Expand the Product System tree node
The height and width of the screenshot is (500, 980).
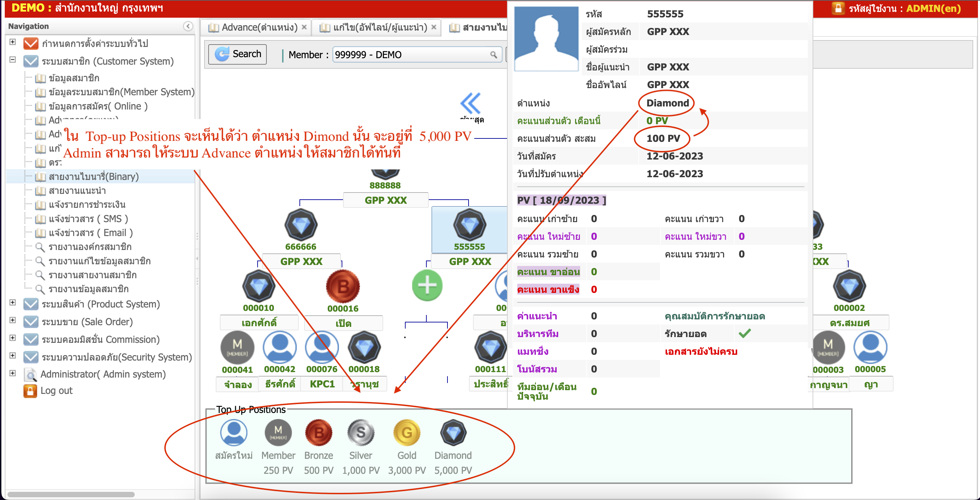13,303
